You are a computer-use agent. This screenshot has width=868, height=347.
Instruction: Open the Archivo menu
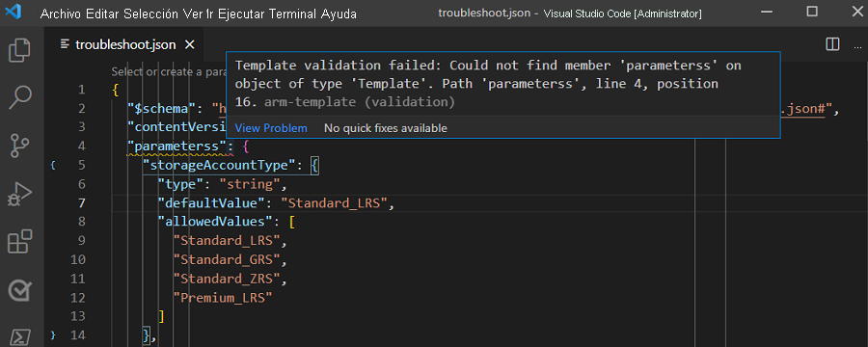[x=61, y=13]
